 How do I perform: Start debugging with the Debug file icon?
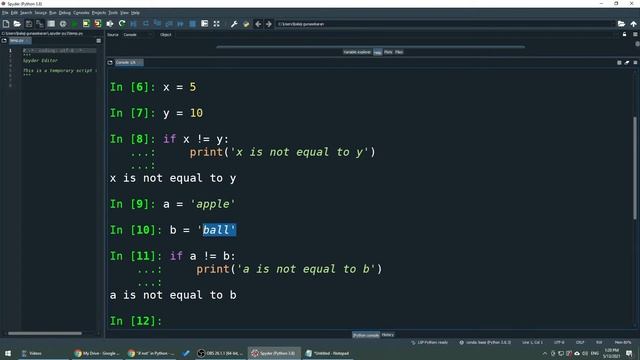click(x=133, y=24)
